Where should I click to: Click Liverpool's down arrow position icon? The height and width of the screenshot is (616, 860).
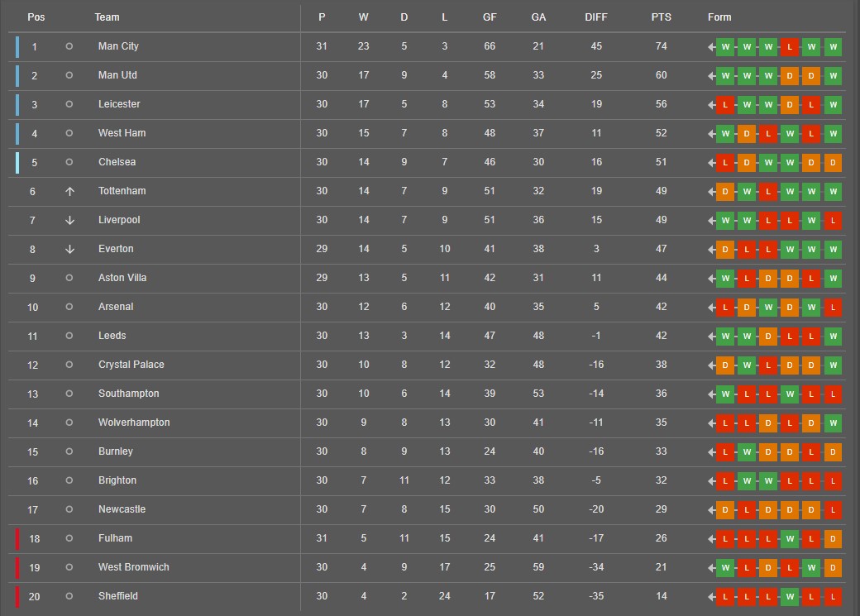[x=69, y=221]
